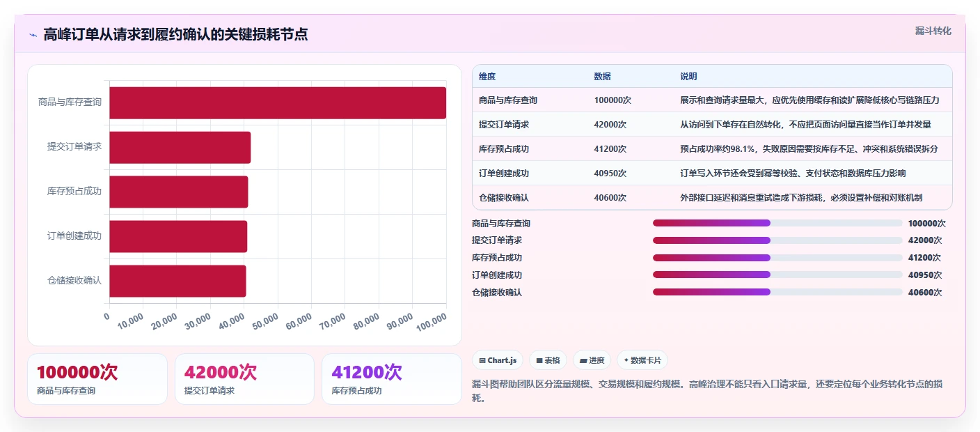Image resolution: width=980 pixels, height=432 pixels.
Task: Click the description mentioning 预占成功率约98.1%
Action: click(809, 149)
